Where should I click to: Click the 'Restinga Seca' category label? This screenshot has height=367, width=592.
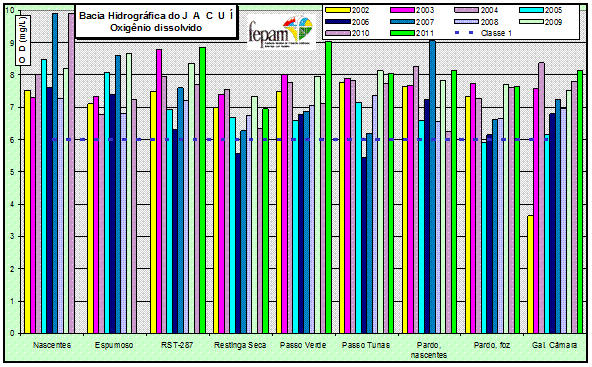coord(240,345)
